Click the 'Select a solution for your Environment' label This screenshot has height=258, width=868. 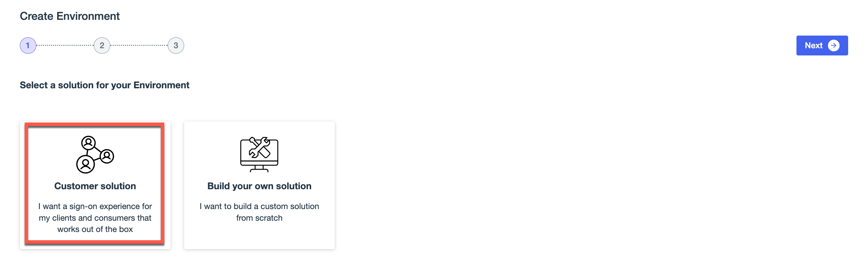coord(104,85)
